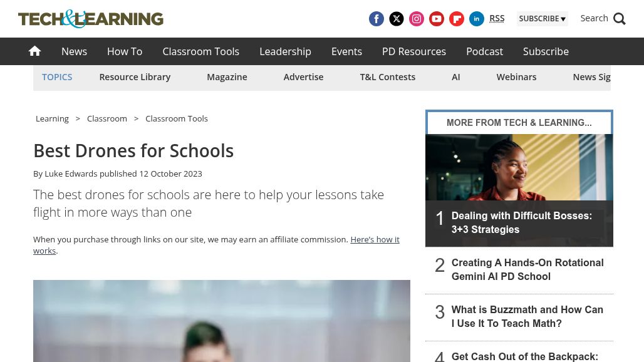Open the RSS feed link

click(497, 18)
